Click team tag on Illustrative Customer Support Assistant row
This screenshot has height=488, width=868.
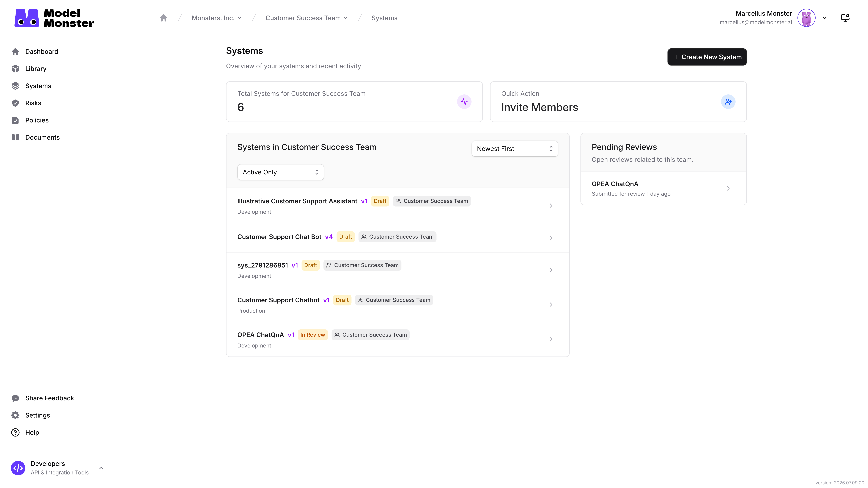tap(432, 201)
